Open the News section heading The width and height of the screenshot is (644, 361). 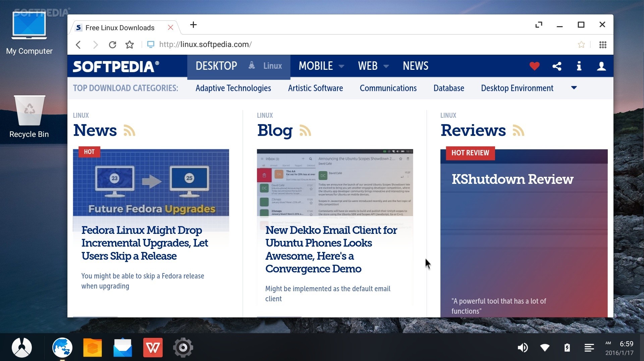95,131
